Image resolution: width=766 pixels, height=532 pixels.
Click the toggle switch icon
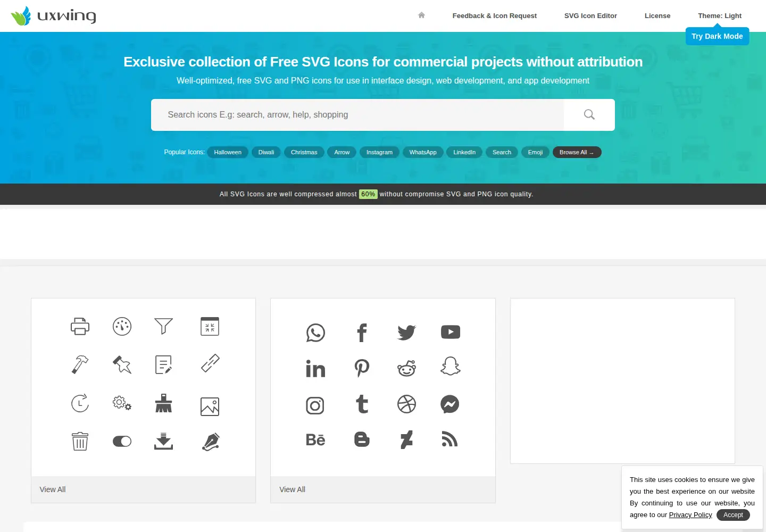pyautogui.click(x=122, y=441)
